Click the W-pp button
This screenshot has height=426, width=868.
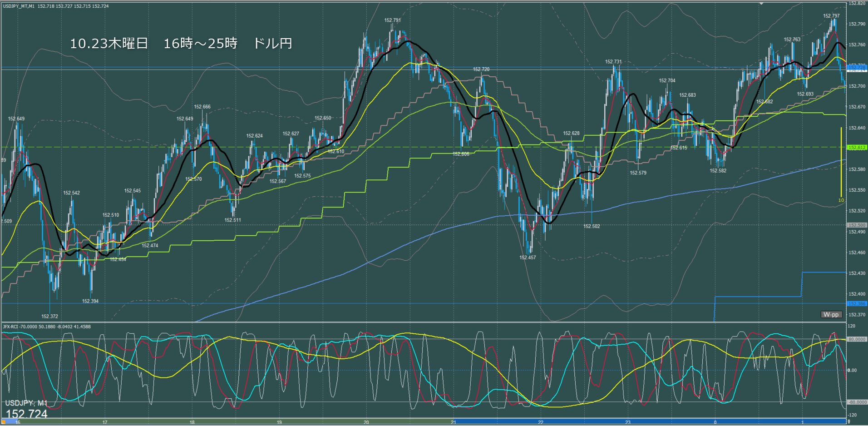(x=831, y=314)
